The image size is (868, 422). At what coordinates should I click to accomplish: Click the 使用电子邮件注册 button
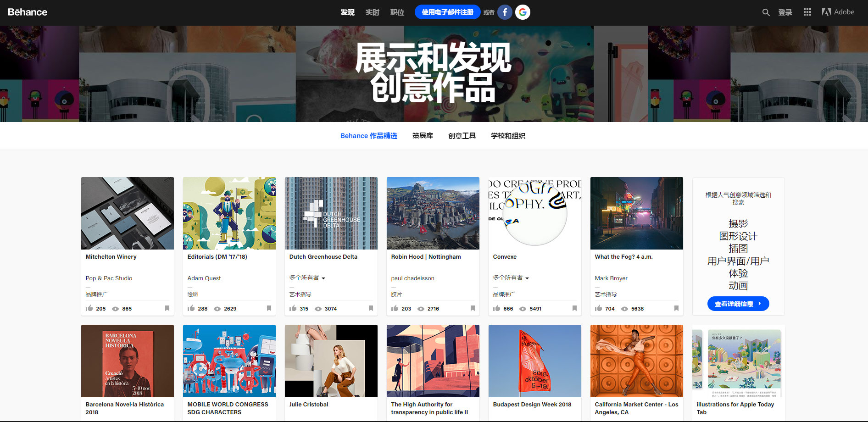[x=447, y=12]
